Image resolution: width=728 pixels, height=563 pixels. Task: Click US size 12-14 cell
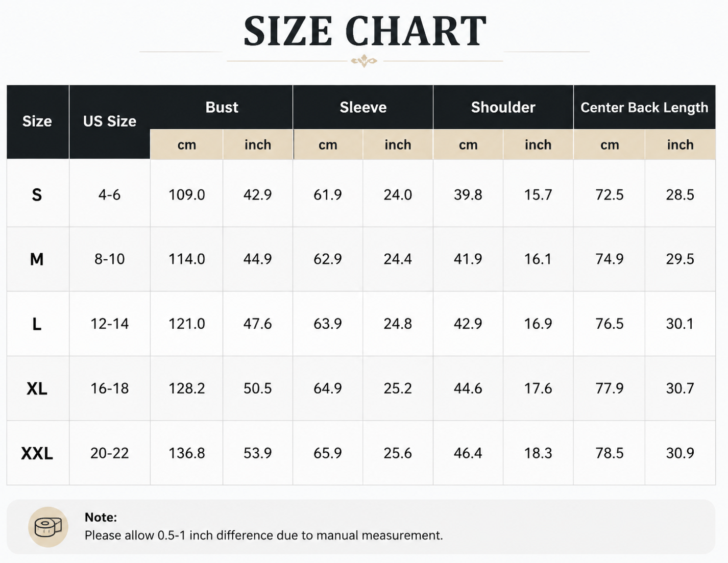click(110, 324)
